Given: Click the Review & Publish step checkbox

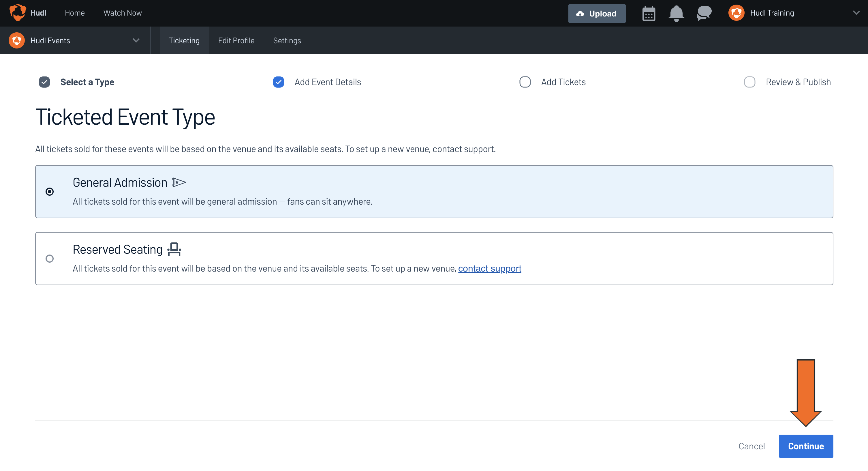Looking at the screenshot, I should tap(750, 82).
